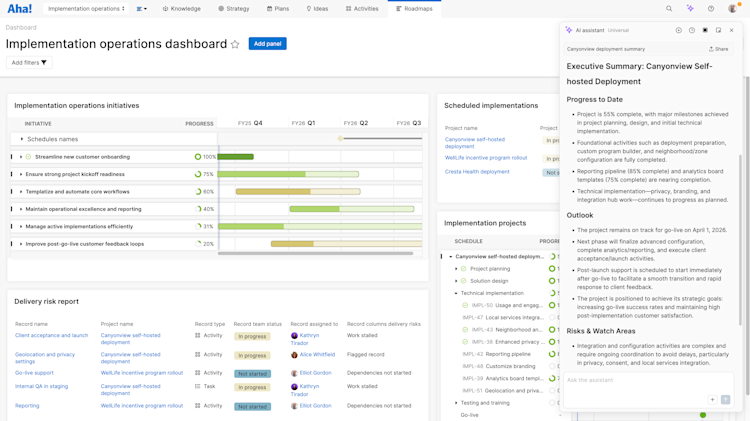Open the Add filters dropdown
This screenshot has height=421, width=750.
pyautogui.click(x=29, y=63)
